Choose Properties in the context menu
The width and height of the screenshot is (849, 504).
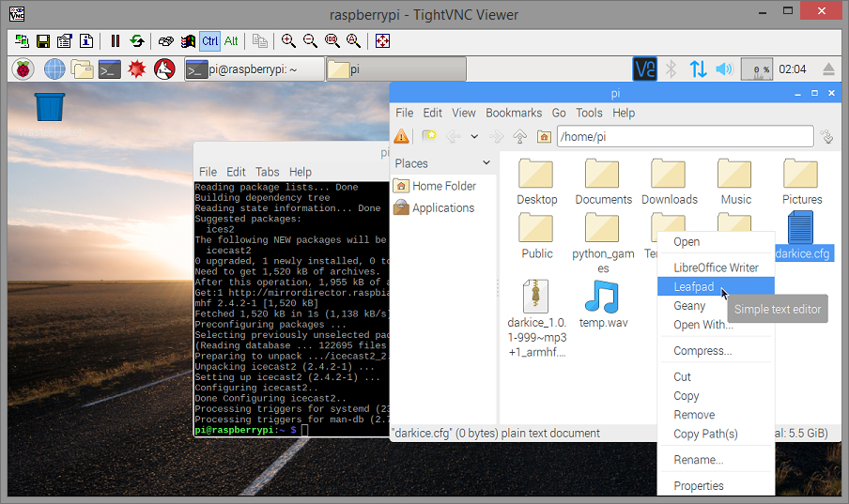pos(716,485)
